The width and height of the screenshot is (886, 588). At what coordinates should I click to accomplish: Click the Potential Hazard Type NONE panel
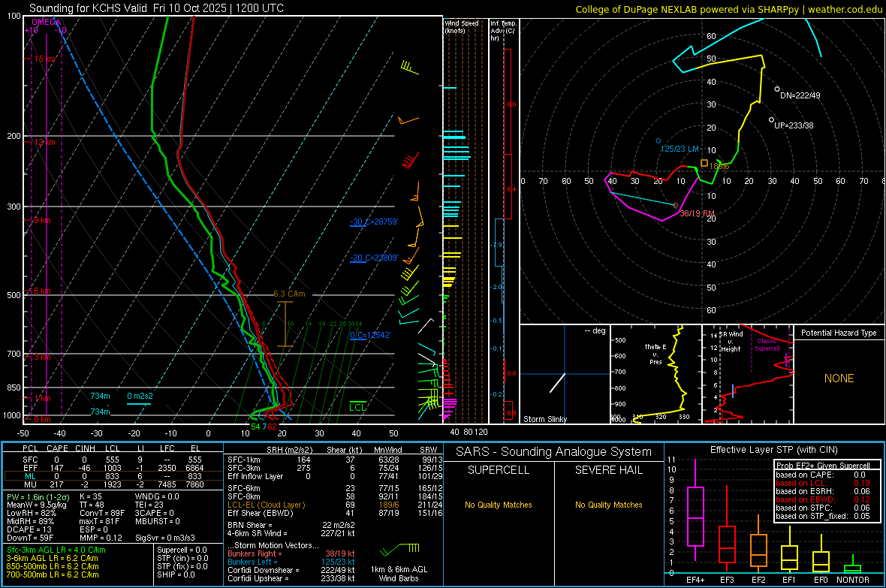[839, 378]
